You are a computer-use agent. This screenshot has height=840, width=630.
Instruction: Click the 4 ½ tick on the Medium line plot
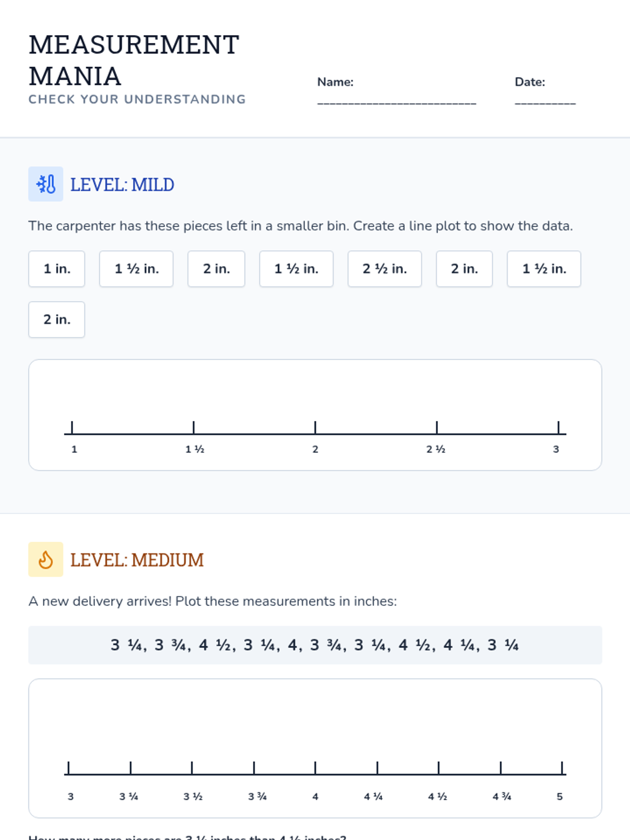[439, 768]
